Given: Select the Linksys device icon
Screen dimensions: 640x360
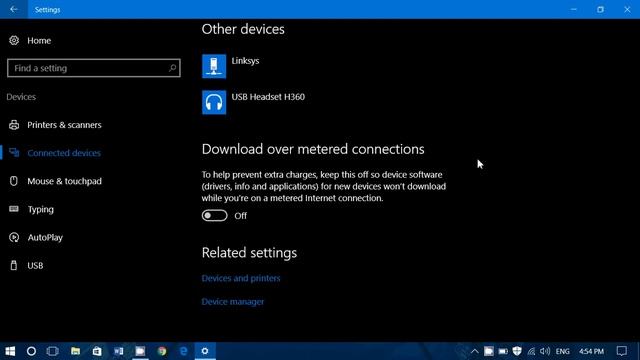Looking at the screenshot, I should [214, 66].
